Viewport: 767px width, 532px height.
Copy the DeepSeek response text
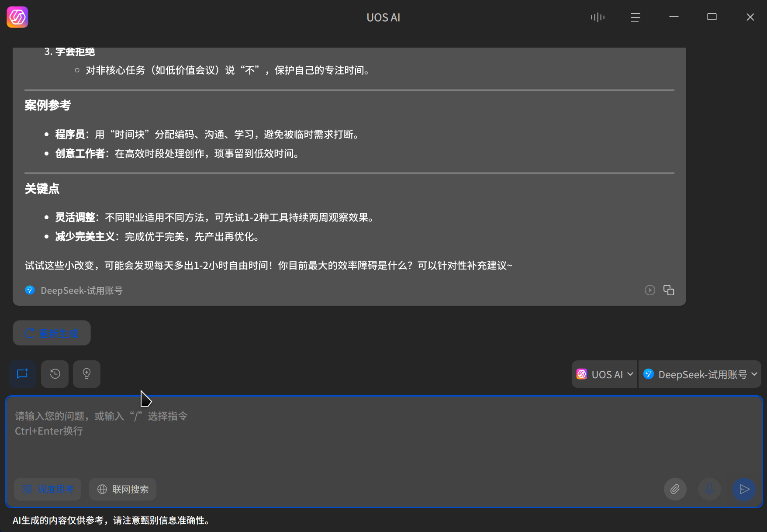669,290
